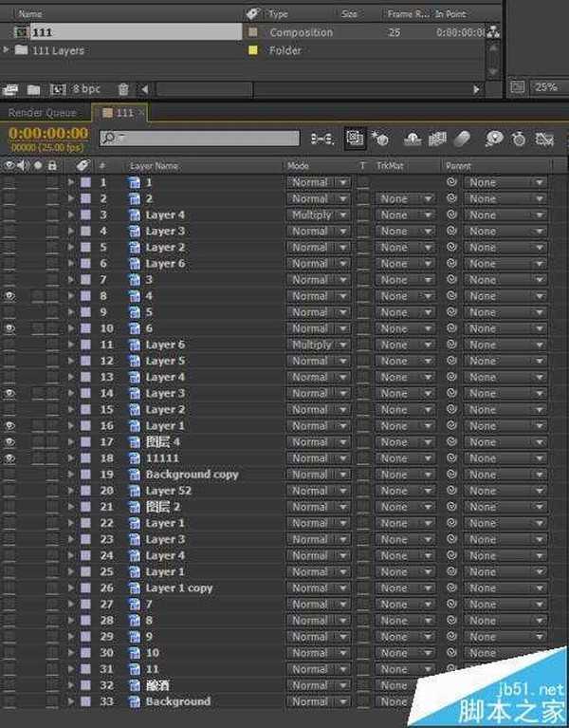Open the composition mini-flowchart
This screenshot has width=569, height=728.
[322, 139]
